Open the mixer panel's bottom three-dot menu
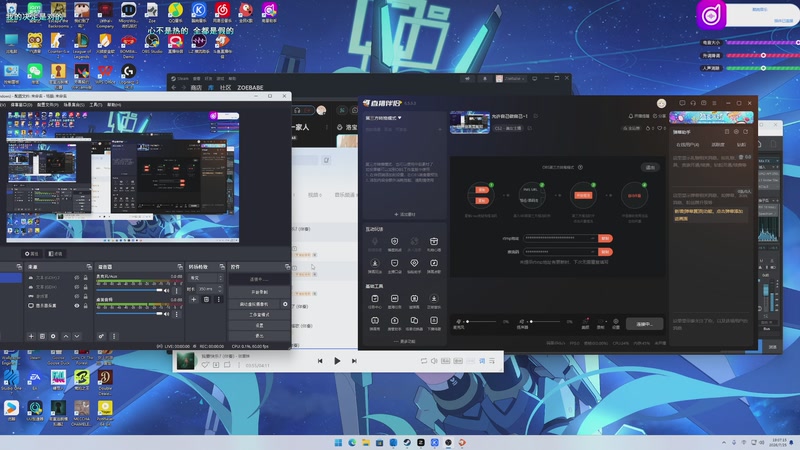 click(x=114, y=336)
